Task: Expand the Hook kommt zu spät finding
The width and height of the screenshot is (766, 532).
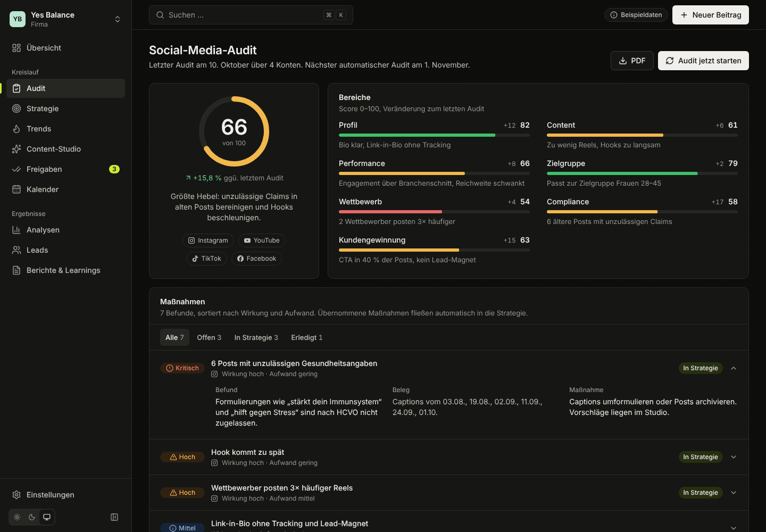Action: point(734,457)
